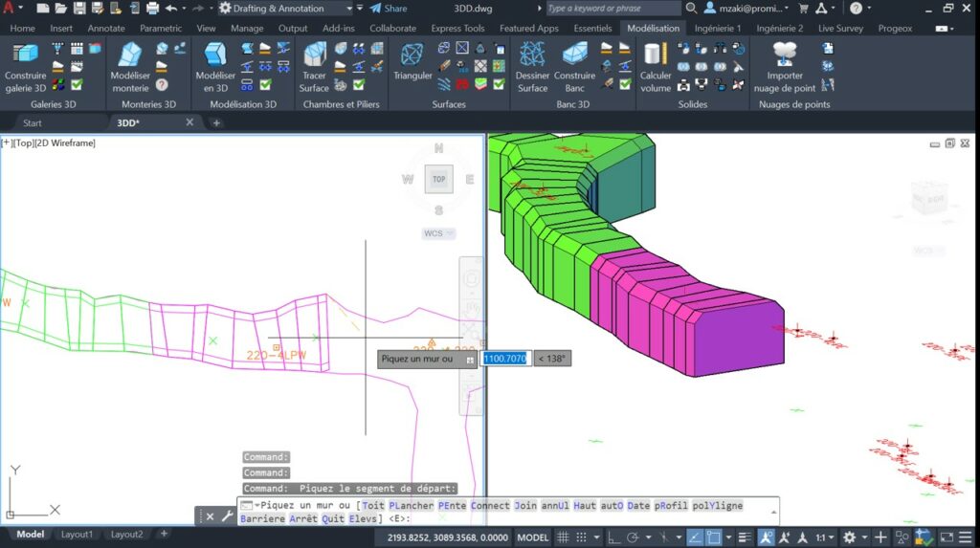Open the Ingénierie 1 ribbon tab
Viewport: 980px width, 548px height.
point(718,28)
